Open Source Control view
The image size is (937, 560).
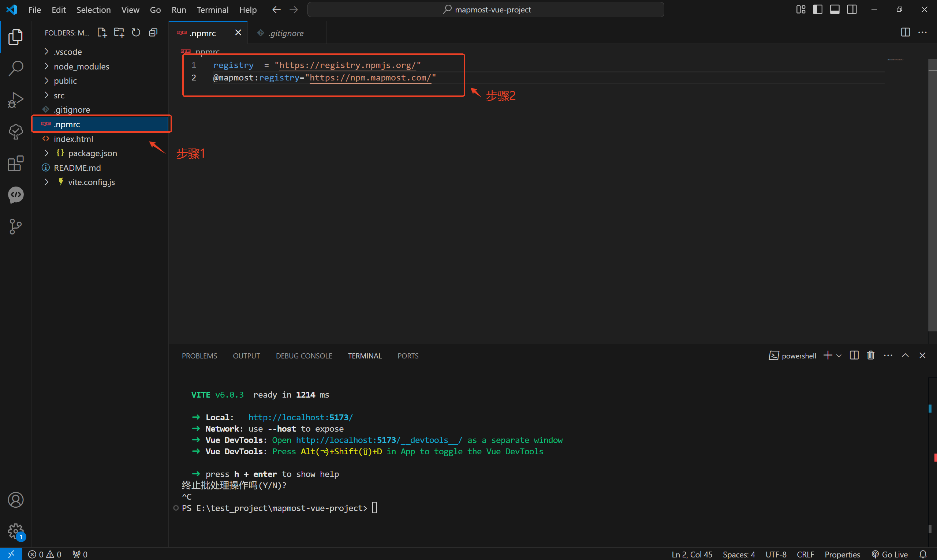tap(15, 226)
